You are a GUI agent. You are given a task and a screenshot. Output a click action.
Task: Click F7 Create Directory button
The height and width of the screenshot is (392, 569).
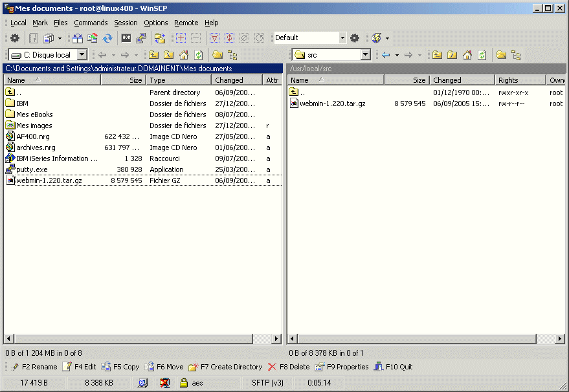tap(225, 367)
